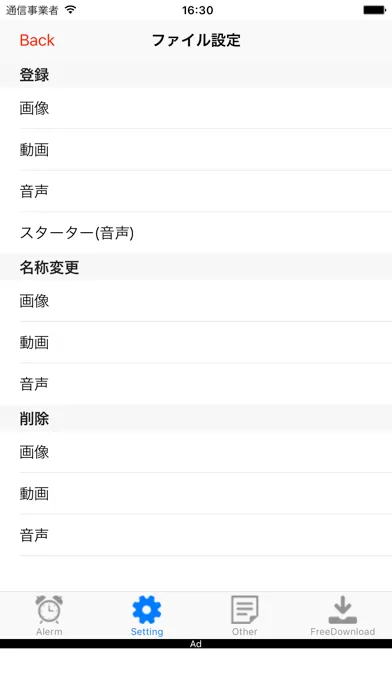Tap the FreeDownload arrow icon
392x696 pixels.
click(342, 609)
